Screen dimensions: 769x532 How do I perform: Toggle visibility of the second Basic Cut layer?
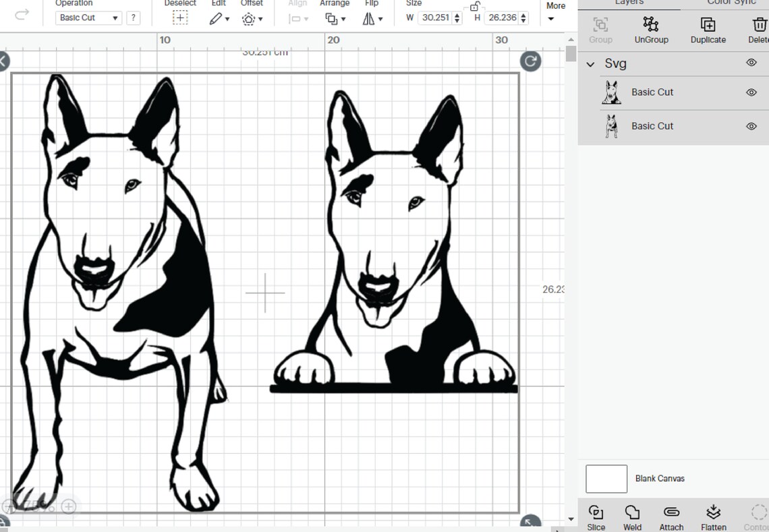(751, 126)
